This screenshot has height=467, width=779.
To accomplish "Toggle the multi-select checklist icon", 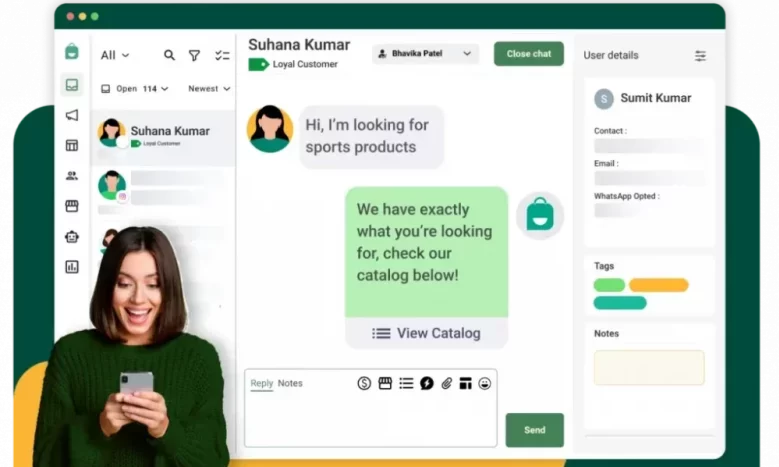I will tap(222, 55).
